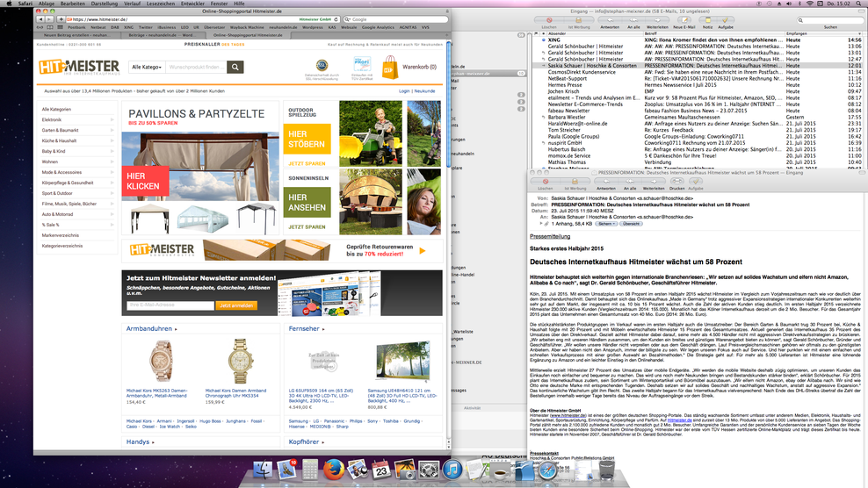Click the Login link on Hitmeister
This screenshot has width=868, height=488.
[404, 90]
